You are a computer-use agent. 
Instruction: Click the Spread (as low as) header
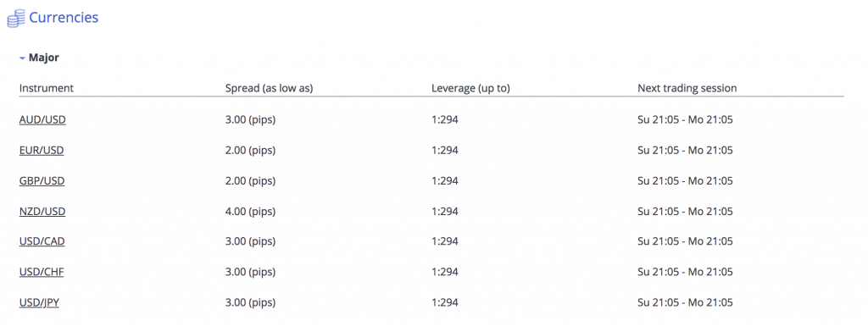[x=269, y=88]
